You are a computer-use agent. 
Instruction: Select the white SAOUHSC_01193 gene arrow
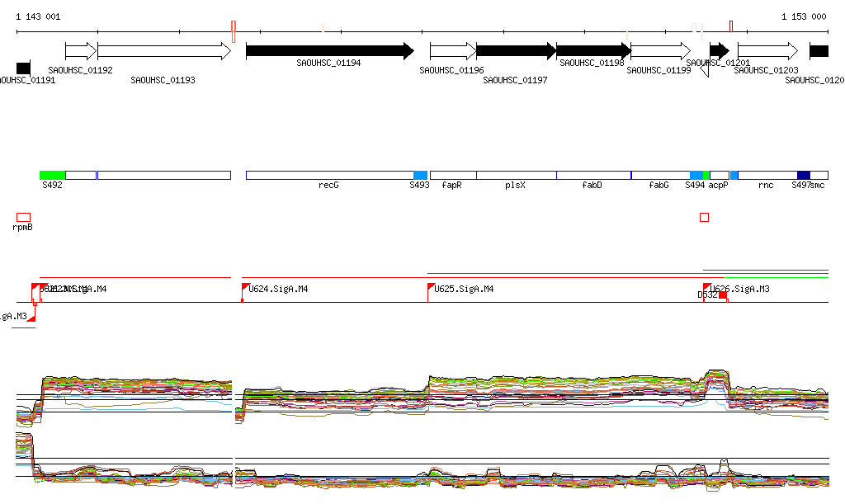[x=163, y=51]
